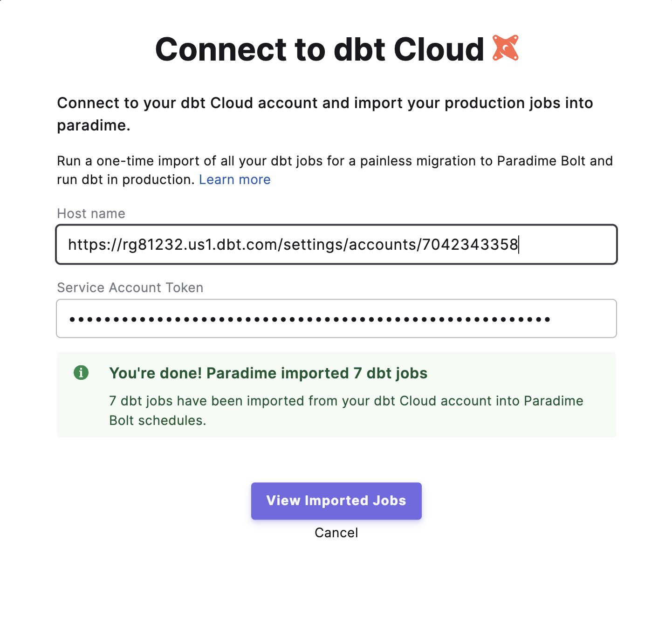The image size is (672, 630).
Task: Click the word "paradime." in the intro
Action: pos(93,125)
